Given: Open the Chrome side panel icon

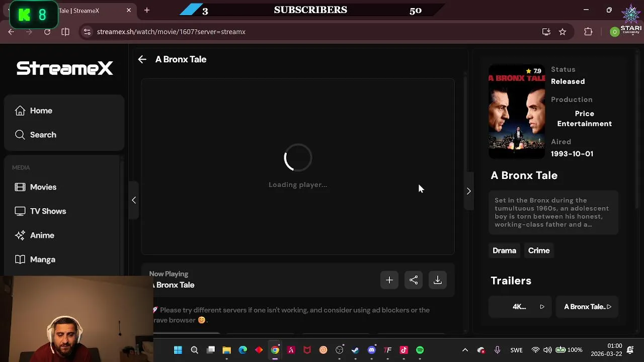Looking at the screenshot, I should [65, 32].
